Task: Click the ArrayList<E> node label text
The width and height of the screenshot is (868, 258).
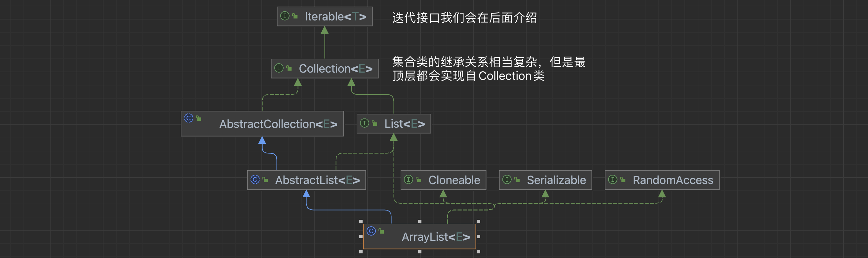Action: point(435,237)
